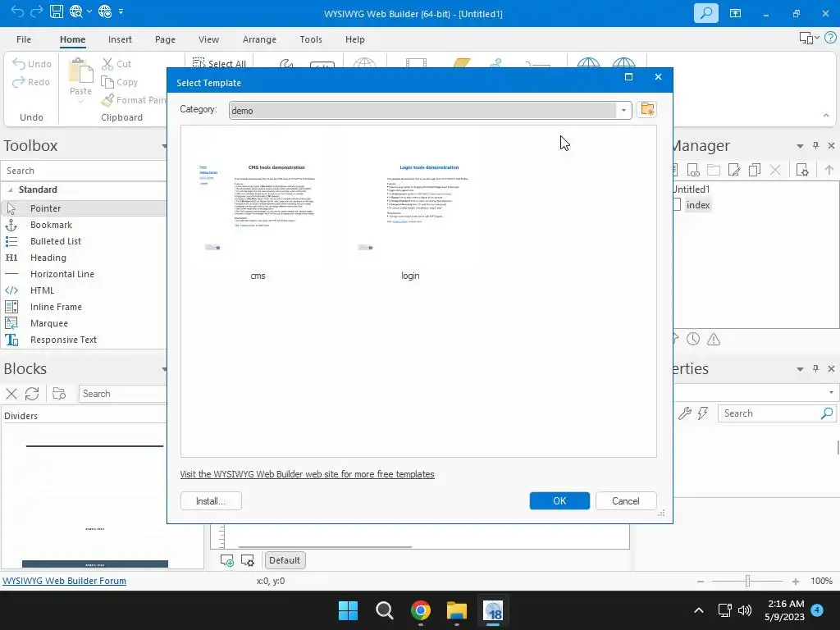Image resolution: width=840 pixels, height=630 pixels.
Task: Open the preview browser dropdown arrow
Action: coord(89,11)
